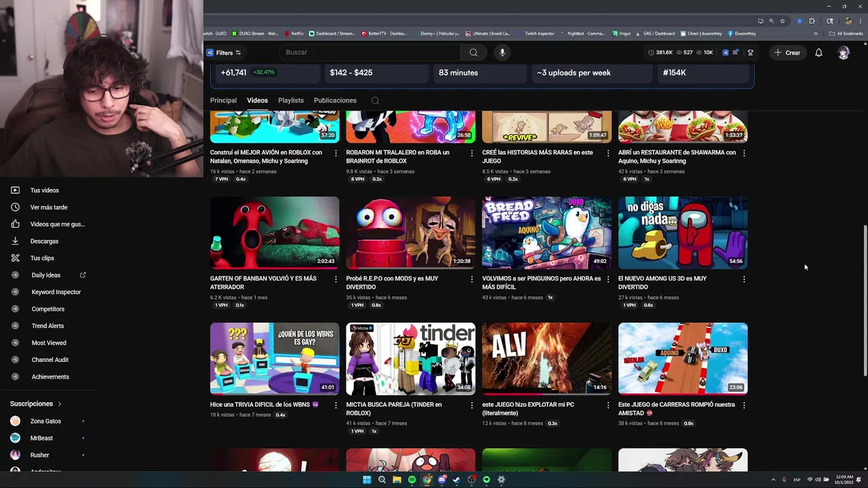The image size is (868, 488).
Task: Open Tus videos in sidebar
Action: click(x=44, y=190)
